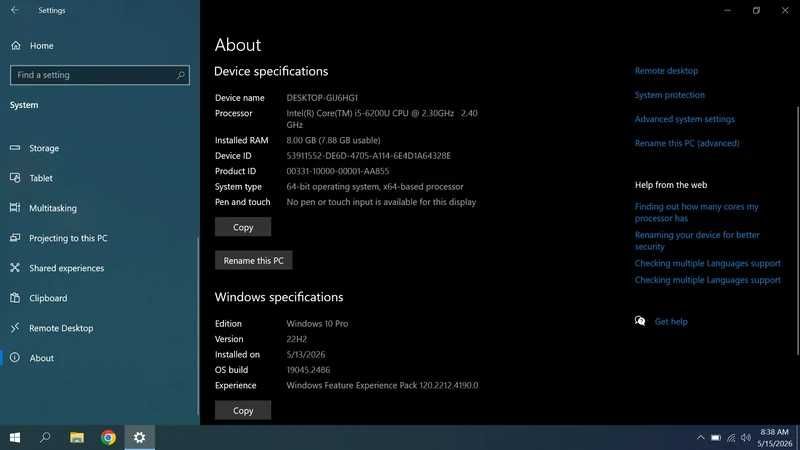This screenshot has height=450, width=800.
Task: Select the System sidebar heading
Action: point(24,105)
